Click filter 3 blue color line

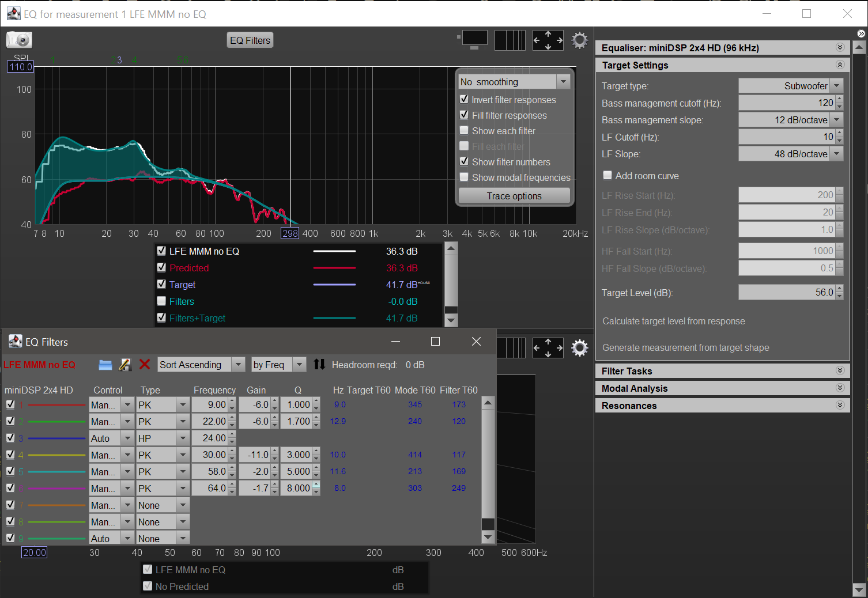tap(56, 438)
